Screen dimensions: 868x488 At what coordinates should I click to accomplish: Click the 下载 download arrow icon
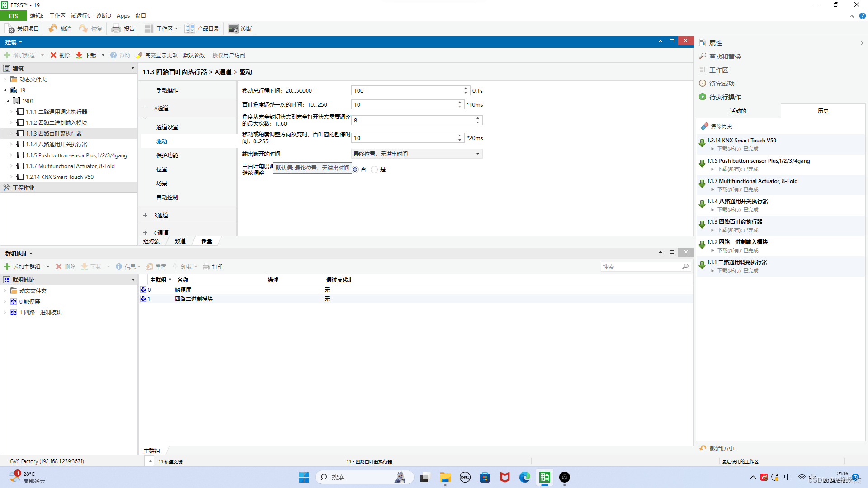pyautogui.click(x=79, y=55)
